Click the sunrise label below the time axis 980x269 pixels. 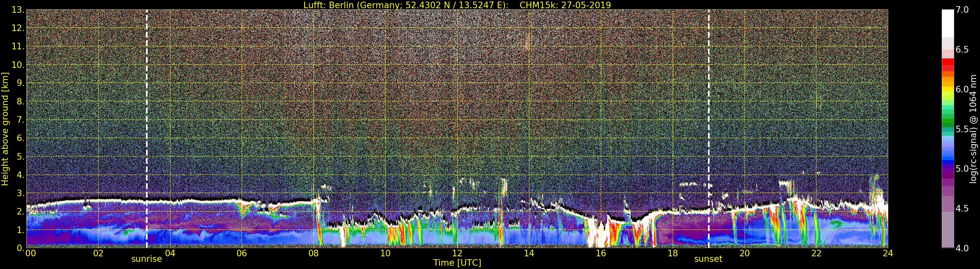pyautogui.click(x=147, y=259)
